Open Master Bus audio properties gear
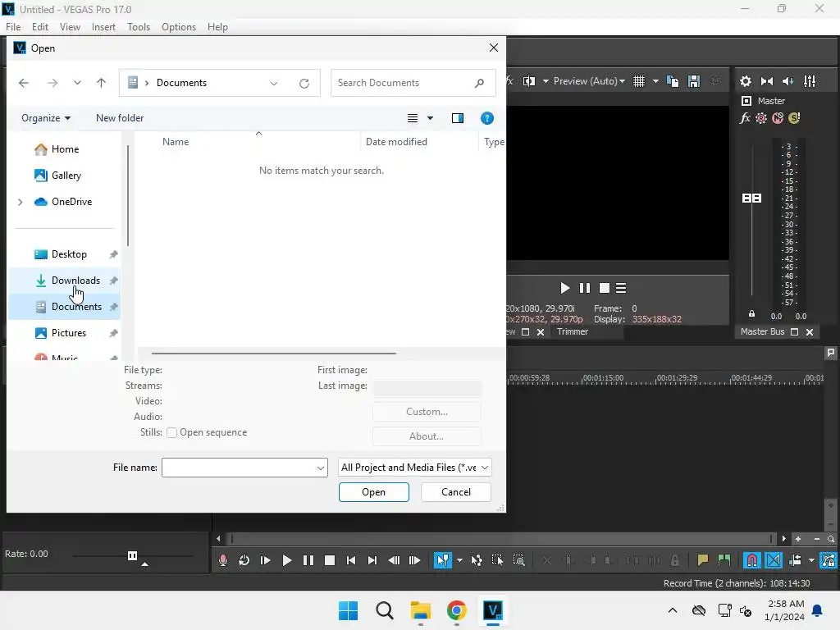Image resolution: width=840 pixels, height=630 pixels. click(x=745, y=81)
